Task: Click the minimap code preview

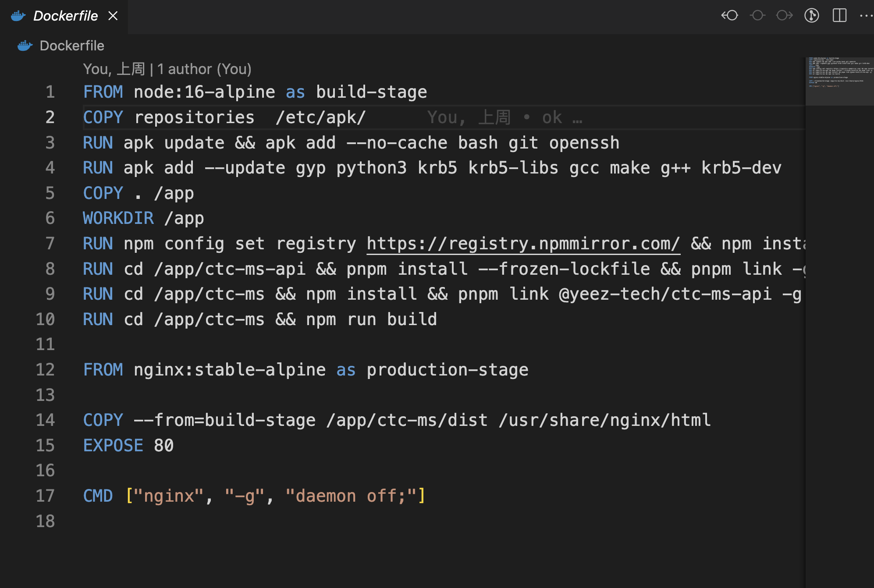Action: click(840, 81)
